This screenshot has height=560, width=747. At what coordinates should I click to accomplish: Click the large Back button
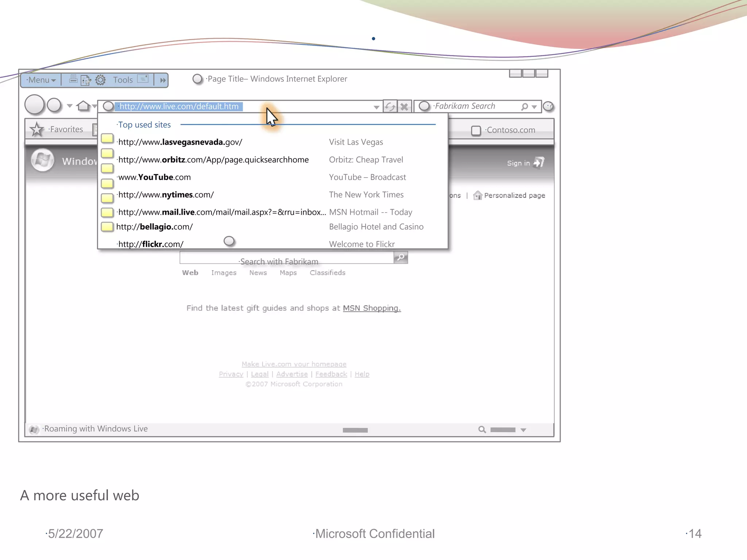[35, 105]
